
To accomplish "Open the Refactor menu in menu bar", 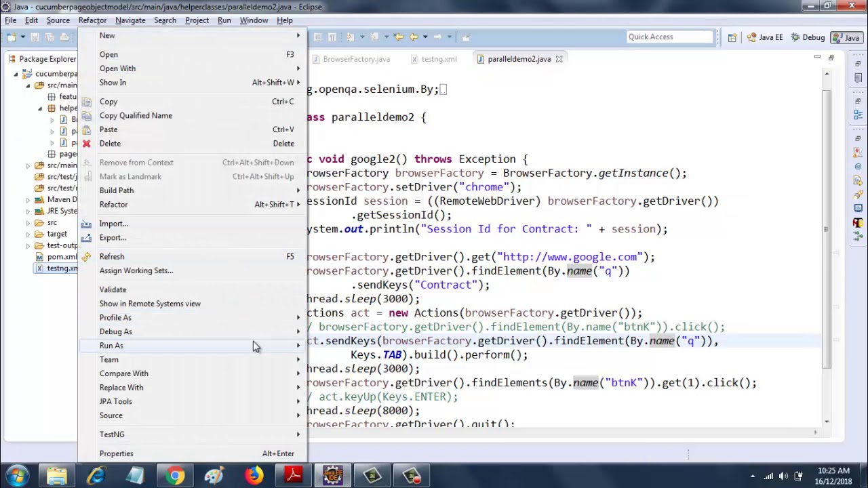I will [x=92, y=20].
